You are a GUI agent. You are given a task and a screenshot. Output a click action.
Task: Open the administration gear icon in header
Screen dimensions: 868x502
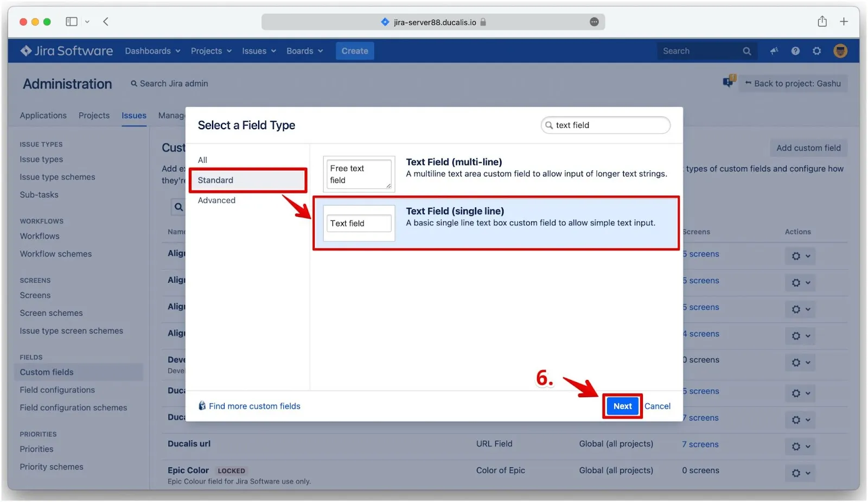click(816, 51)
